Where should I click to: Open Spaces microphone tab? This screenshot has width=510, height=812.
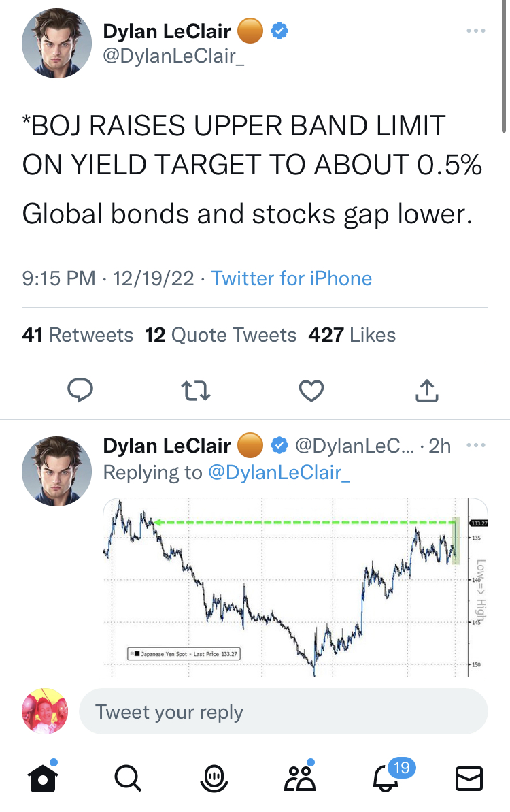click(x=214, y=778)
